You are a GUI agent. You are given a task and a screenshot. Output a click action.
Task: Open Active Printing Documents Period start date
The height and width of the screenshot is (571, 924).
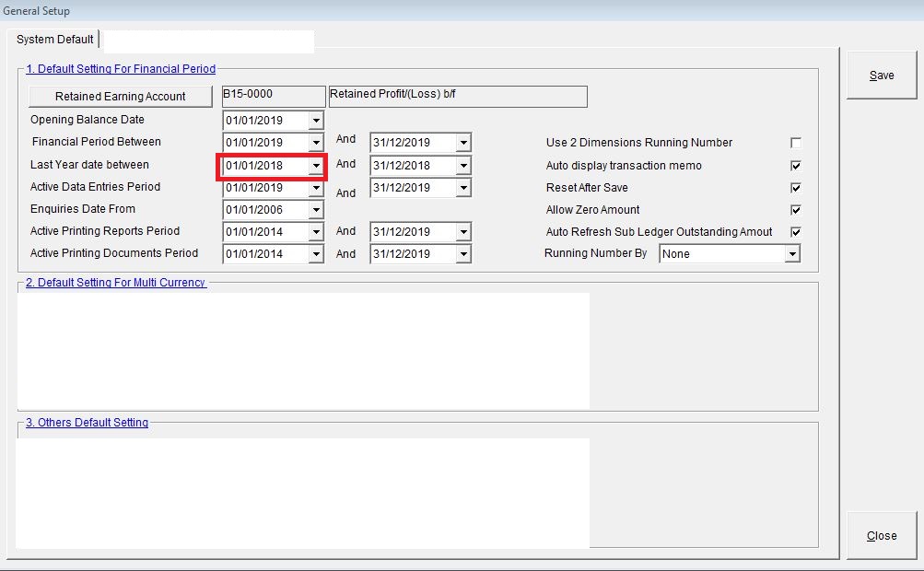(316, 254)
